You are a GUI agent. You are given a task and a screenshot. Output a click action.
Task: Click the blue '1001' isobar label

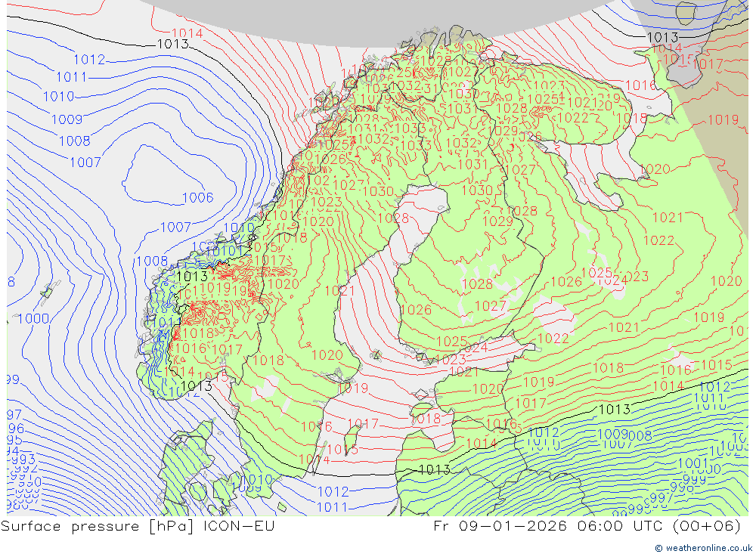[x=692, y=463]
